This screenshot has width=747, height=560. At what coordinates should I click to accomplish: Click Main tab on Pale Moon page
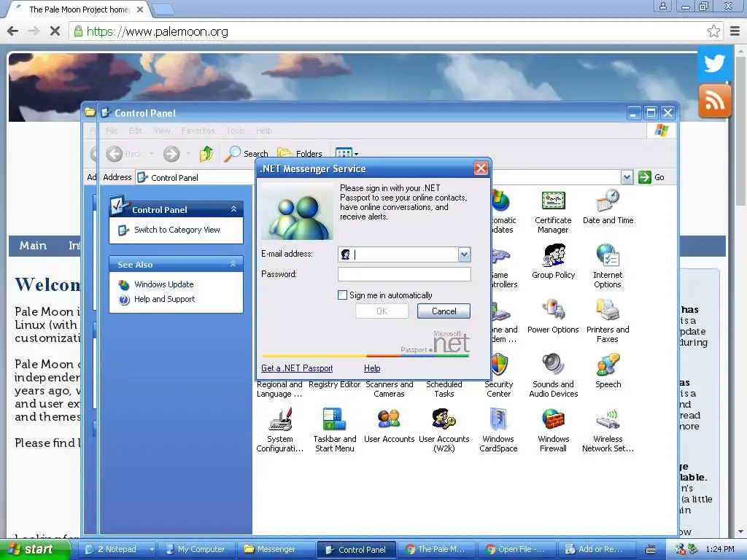click(33, 246)
